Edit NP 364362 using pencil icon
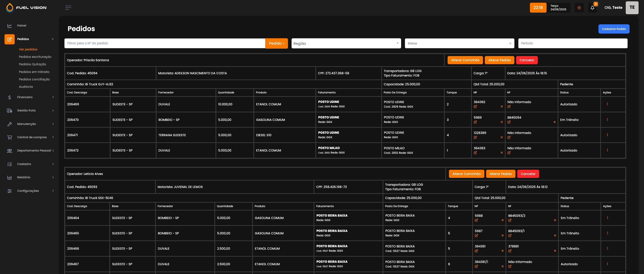 pyautogui.click(x=475, y=106)
